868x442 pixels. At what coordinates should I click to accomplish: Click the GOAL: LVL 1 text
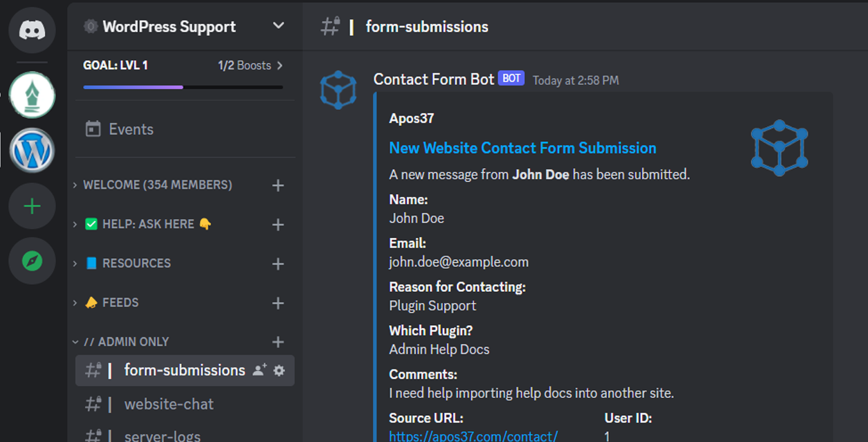click(x=116, y=65)
